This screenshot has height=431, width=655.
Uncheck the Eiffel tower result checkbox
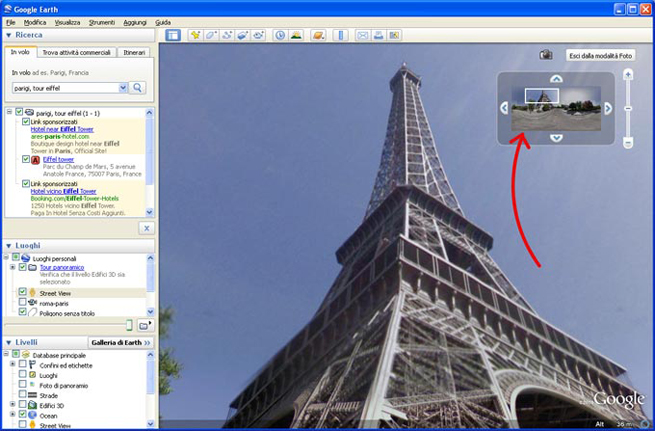point(26,159)
